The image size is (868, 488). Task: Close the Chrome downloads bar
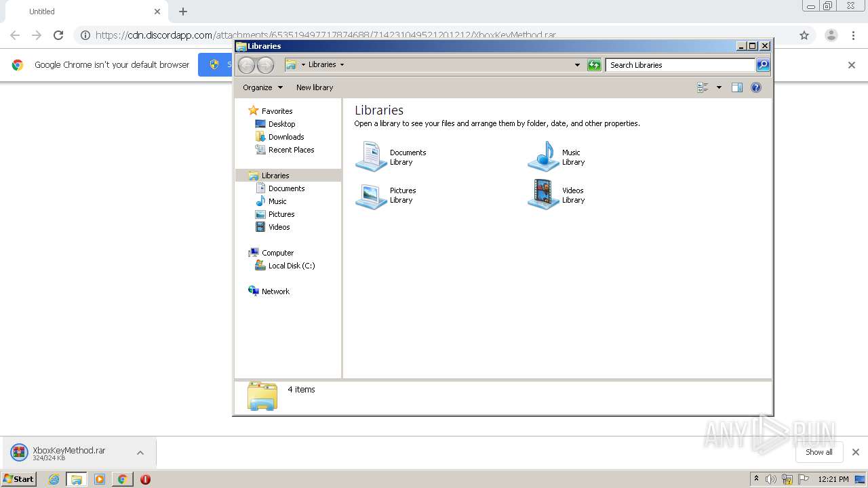coord(856,452)
